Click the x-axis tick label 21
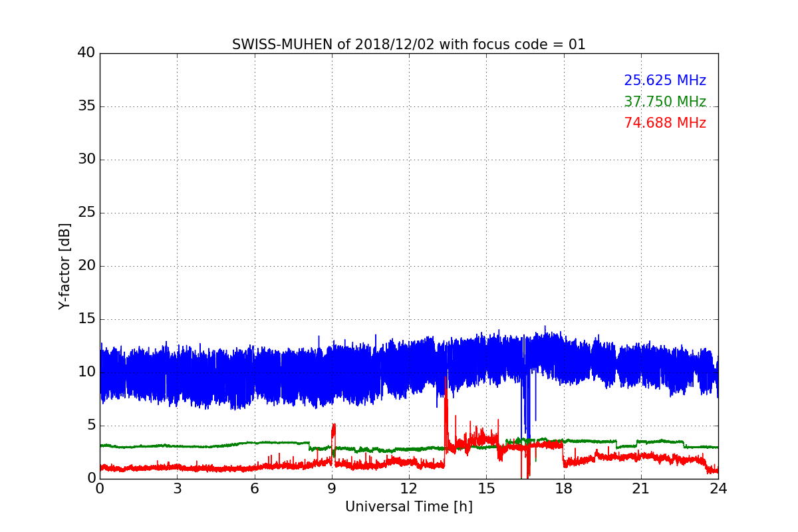Screen dimensions: 798x532 pos(641,489)
